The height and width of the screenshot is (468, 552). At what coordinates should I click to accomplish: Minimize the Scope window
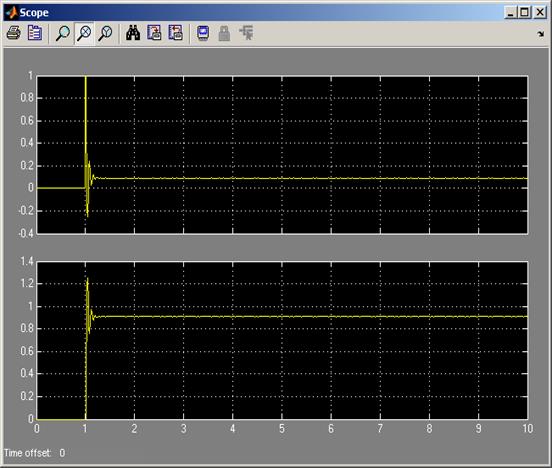click(510, 13)
